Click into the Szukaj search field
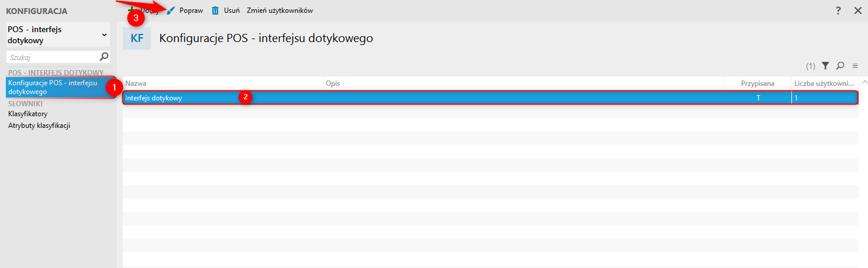 pyautogui.click(x=51, y=57)
